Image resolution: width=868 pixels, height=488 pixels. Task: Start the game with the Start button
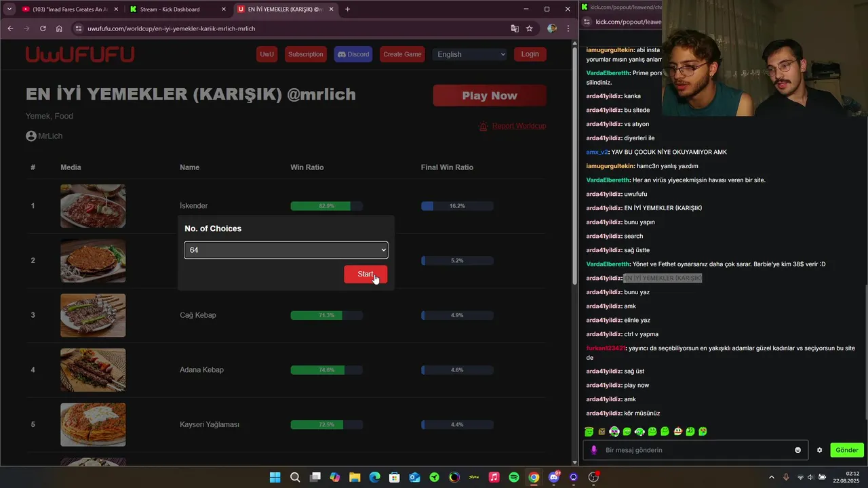click(366, 274)
